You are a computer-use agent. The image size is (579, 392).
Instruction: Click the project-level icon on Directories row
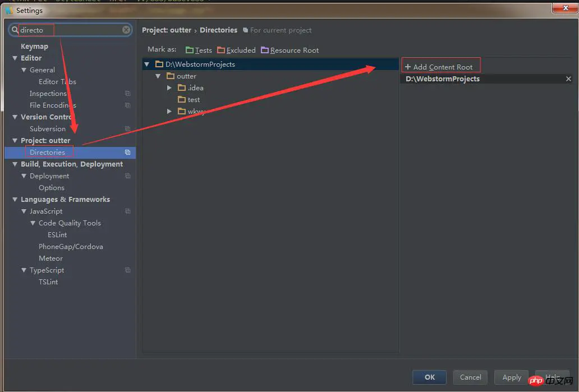127,153
